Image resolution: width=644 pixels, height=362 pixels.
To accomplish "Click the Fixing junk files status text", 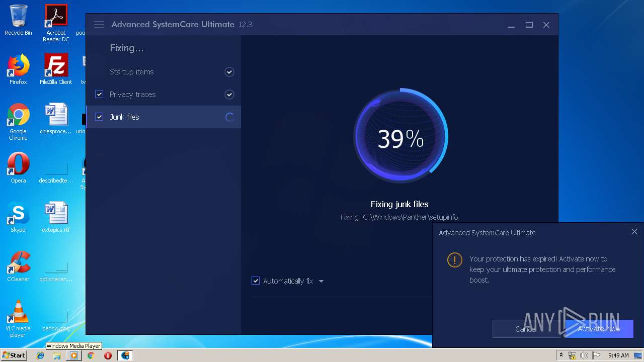I will [399, 204].
